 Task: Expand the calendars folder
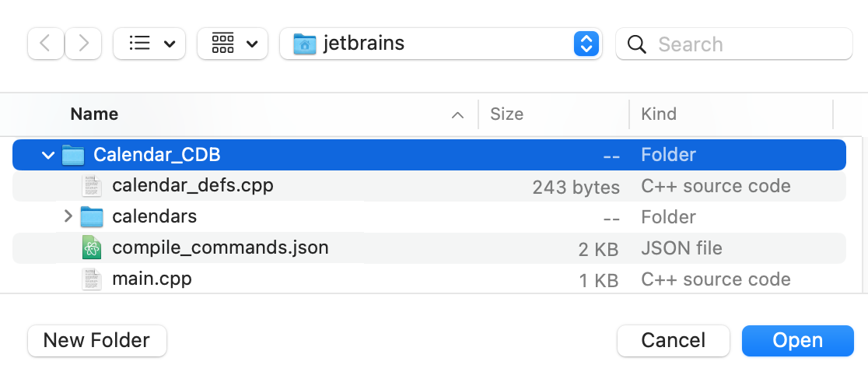tap(68, 216)
